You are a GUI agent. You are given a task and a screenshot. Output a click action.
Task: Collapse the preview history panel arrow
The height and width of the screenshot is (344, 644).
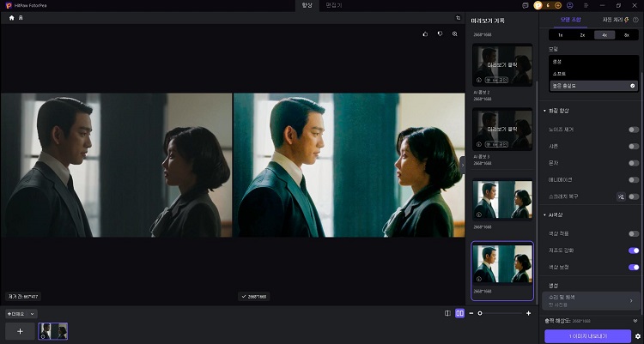[x=463, y=165]
